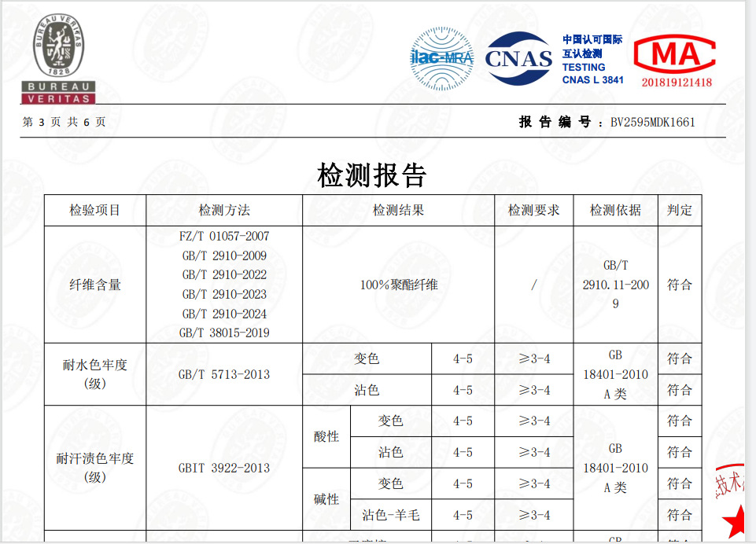Screen dimensions: 756x544
Task: Click the '纤维含量' test item cell
Action: coord(94,285)
